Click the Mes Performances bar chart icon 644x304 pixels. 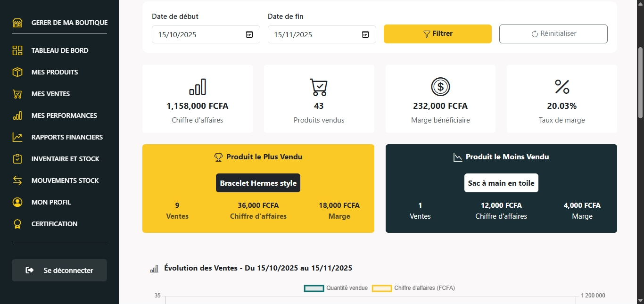coord(17,115)
